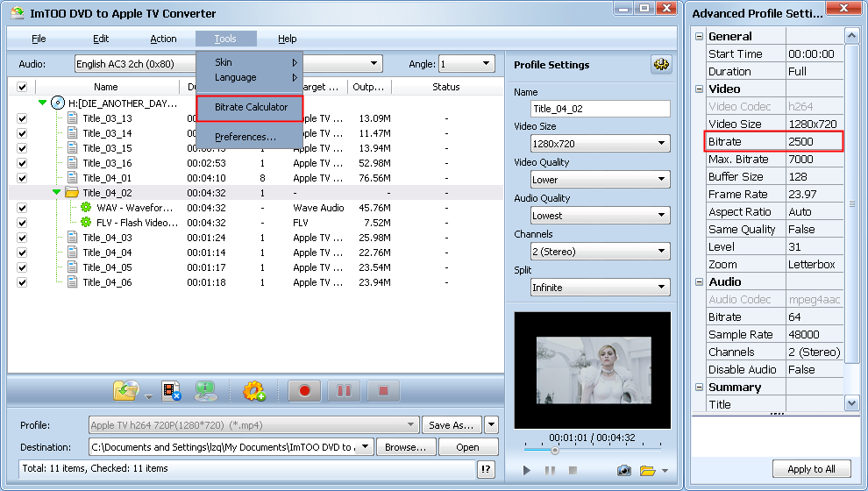
Task: Click the Title_04_03 document icon
Action: [73, 238]
